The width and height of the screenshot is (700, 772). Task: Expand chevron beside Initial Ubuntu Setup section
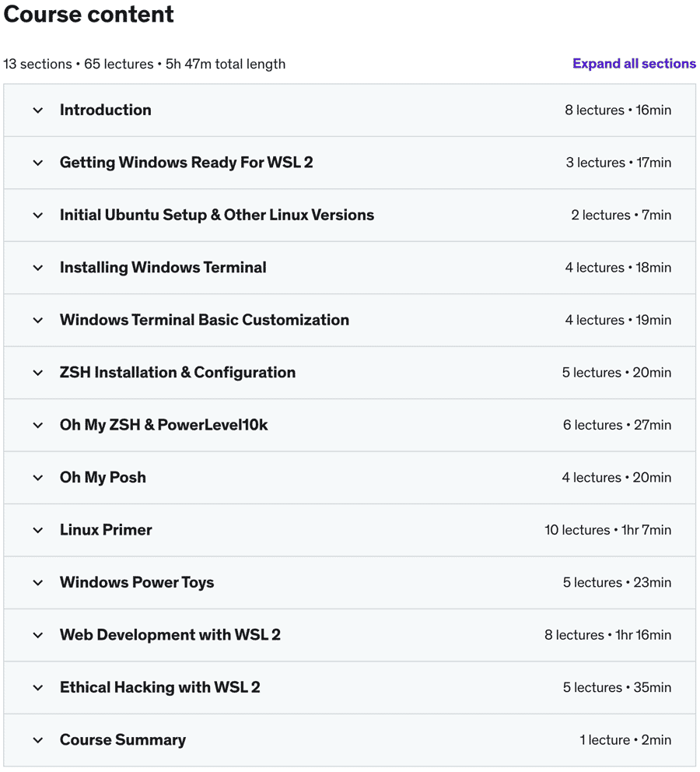tap(38, 215)
